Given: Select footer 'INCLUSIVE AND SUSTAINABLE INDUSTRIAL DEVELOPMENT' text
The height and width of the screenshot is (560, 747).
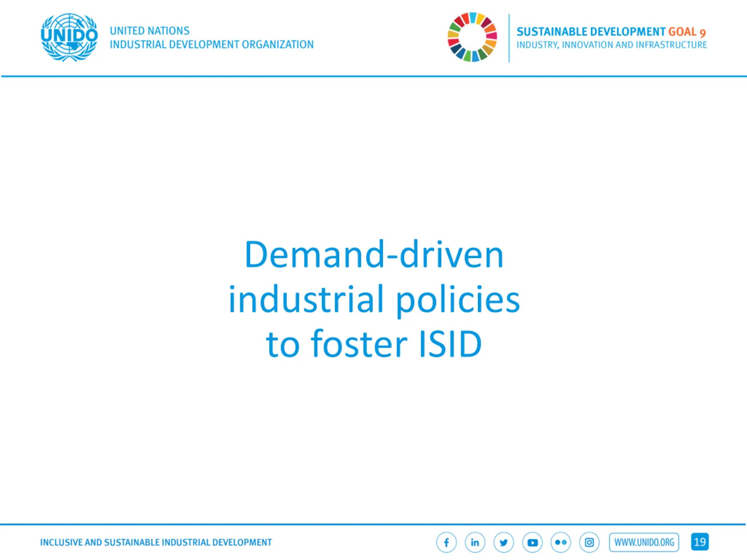Looking at the screenshot, I should click(x=156, y=542).
